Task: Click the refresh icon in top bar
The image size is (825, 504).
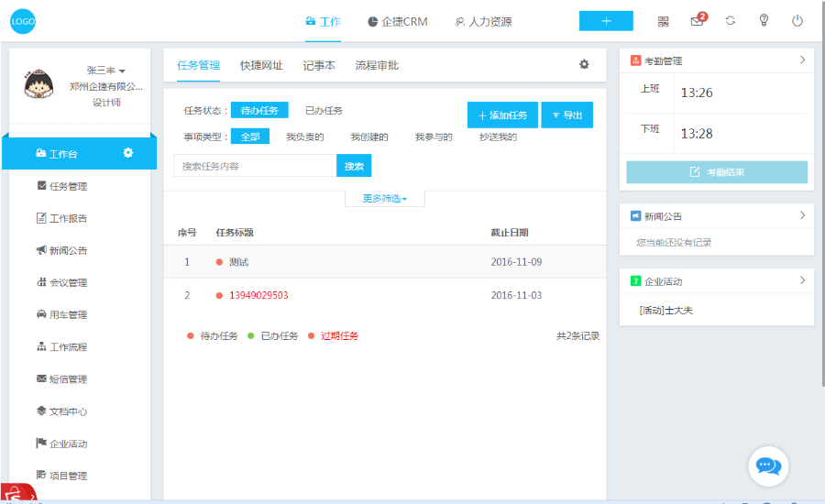Action: (x=731, y=21)
